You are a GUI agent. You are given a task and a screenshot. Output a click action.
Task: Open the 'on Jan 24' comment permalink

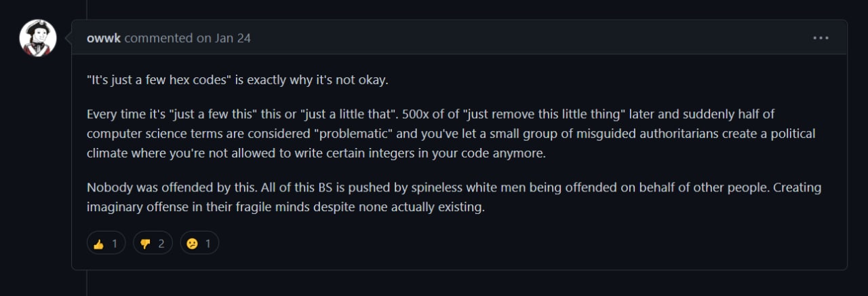[223, 38]
